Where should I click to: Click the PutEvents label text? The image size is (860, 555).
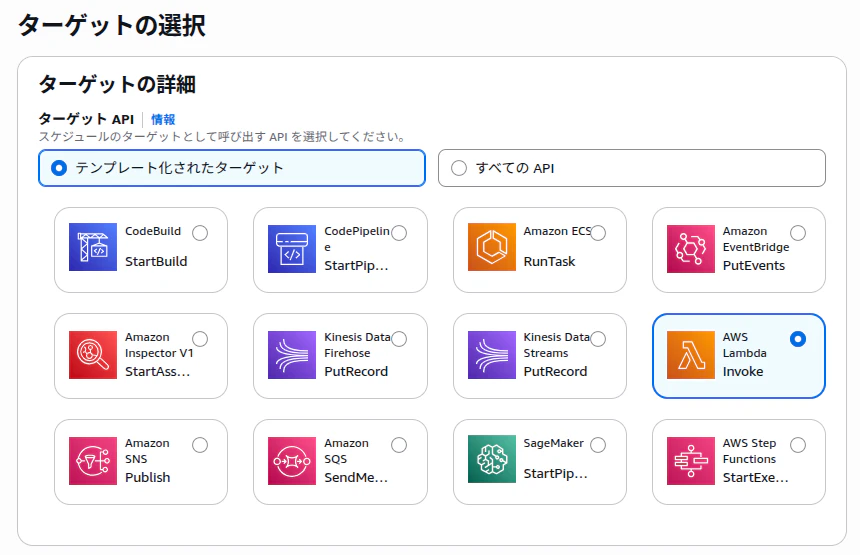(x=754, y=265)
